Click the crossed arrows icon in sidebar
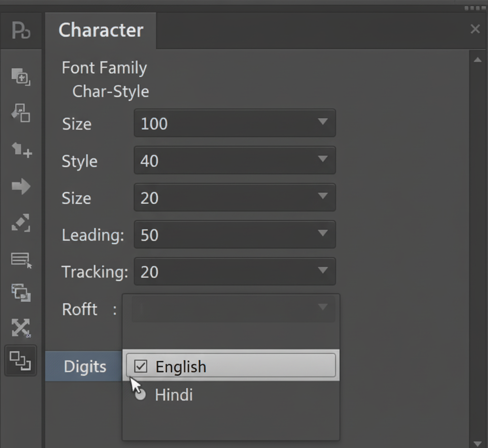The image size is (488, 448). click(20, 328)
